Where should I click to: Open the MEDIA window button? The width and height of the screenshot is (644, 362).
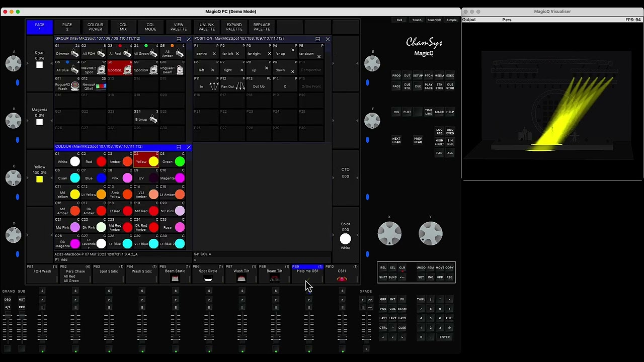point(439,76)
